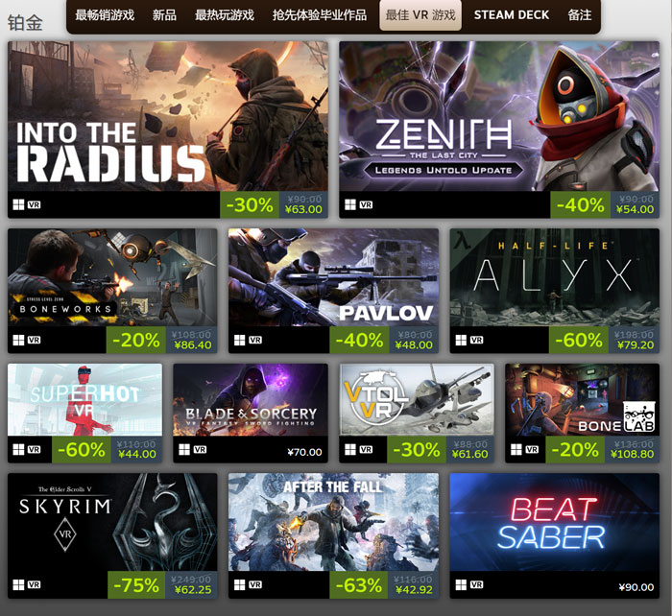
Task: Go to the 备注 tab
Action: click(580, 15)
